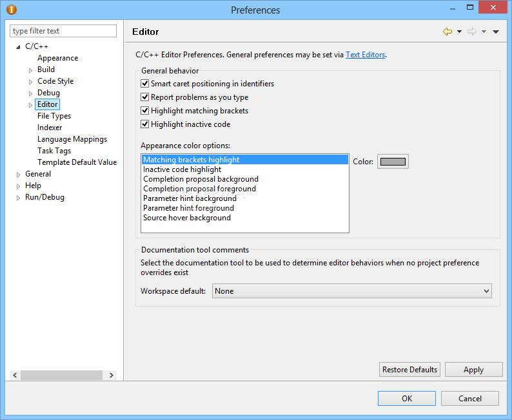Click the Apply button
The height and width of the screenshot is (420, 512).
click(x=473, y=370)
